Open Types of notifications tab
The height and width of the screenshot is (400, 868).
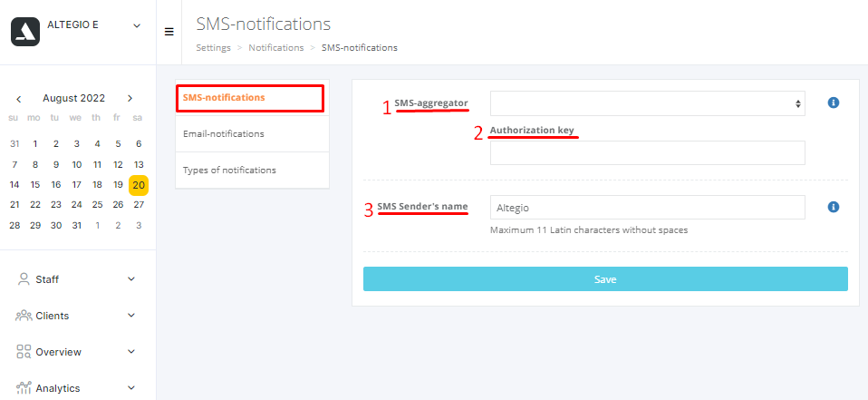pos(229,170)
